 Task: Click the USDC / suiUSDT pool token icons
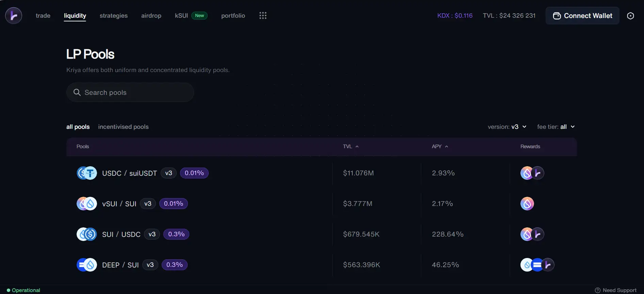[x=87, y=173]
